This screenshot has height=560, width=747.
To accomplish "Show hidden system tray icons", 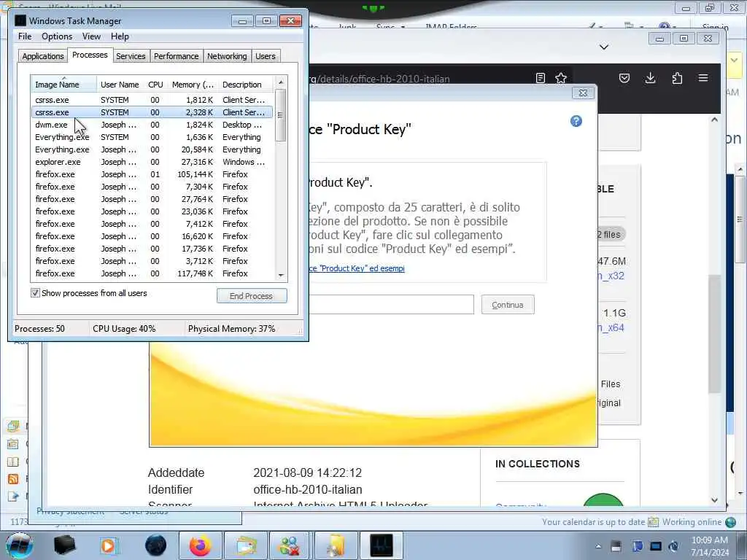I will click(x=598, y=546).
